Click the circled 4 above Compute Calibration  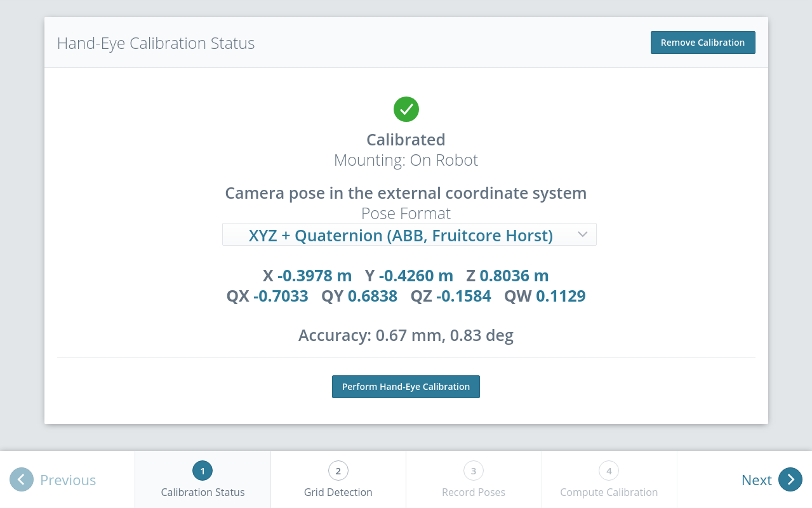[608, 471]
